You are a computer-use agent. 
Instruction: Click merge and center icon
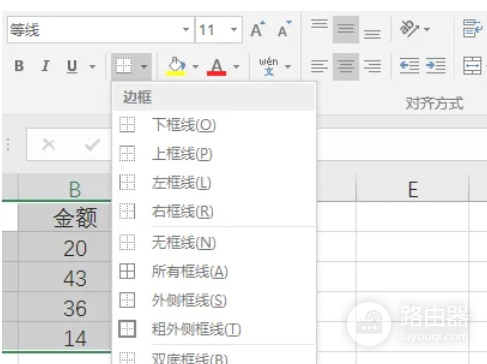coord(472,66)
